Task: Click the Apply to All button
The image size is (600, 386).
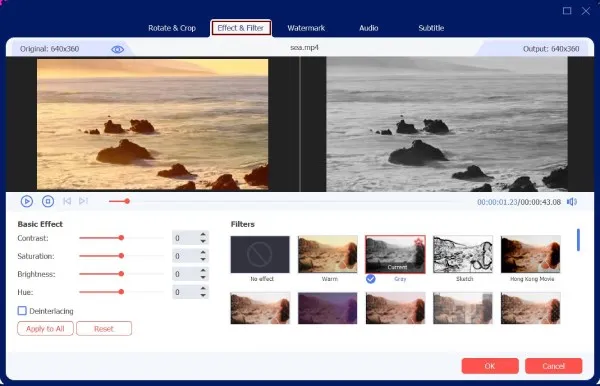Action: tap(45, 329)
